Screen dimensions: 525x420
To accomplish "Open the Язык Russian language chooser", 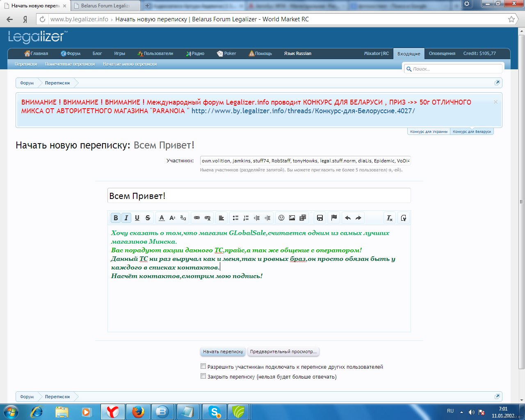I will click(x=298, y=53).
